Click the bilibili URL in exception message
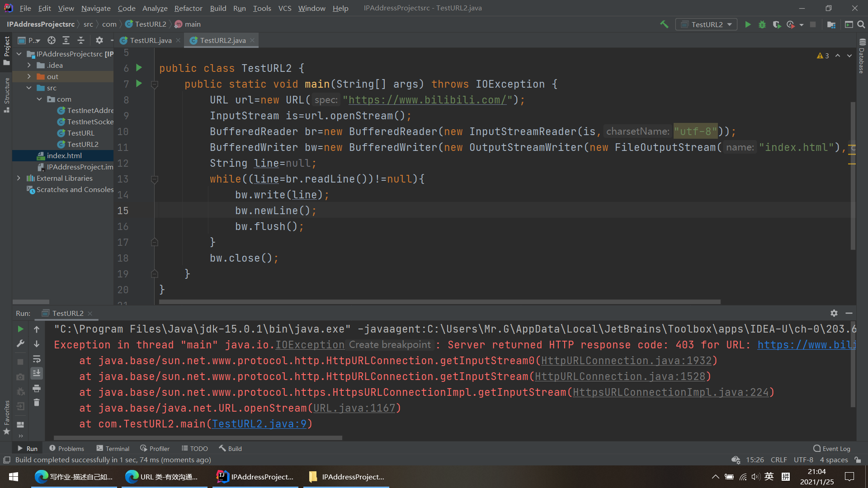Screen dimensions: 868x488 click(x=806, y=345)
